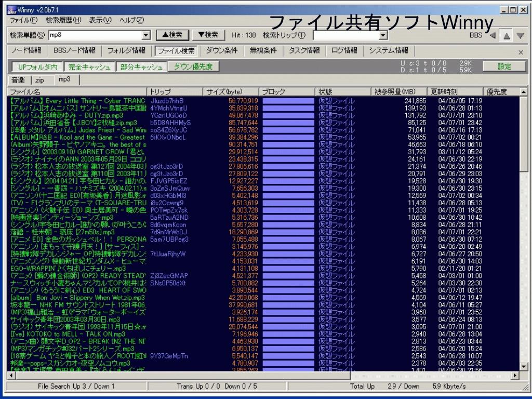
Task: Switch to the 無視条件 tab
Action: click(x=263, y=50)
